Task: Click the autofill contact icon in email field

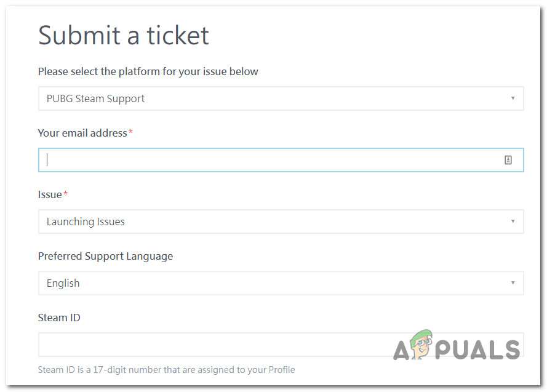Action: tap(508, 160)
